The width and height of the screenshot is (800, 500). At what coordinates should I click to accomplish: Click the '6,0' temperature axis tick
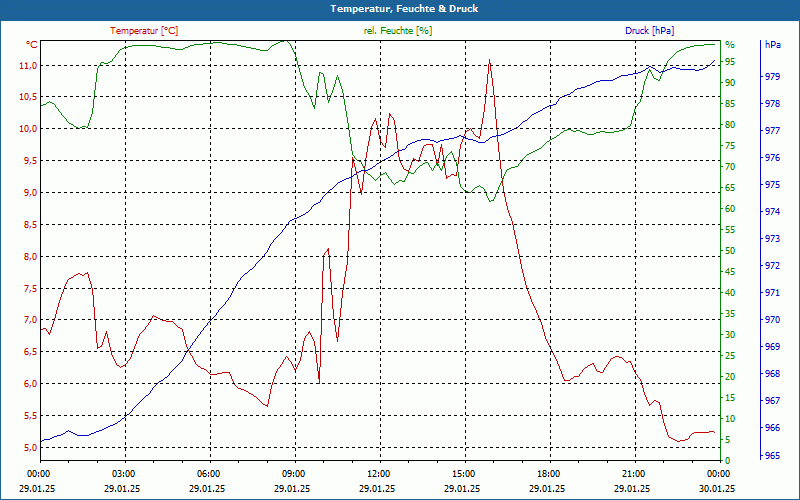(x=30, y=384)
